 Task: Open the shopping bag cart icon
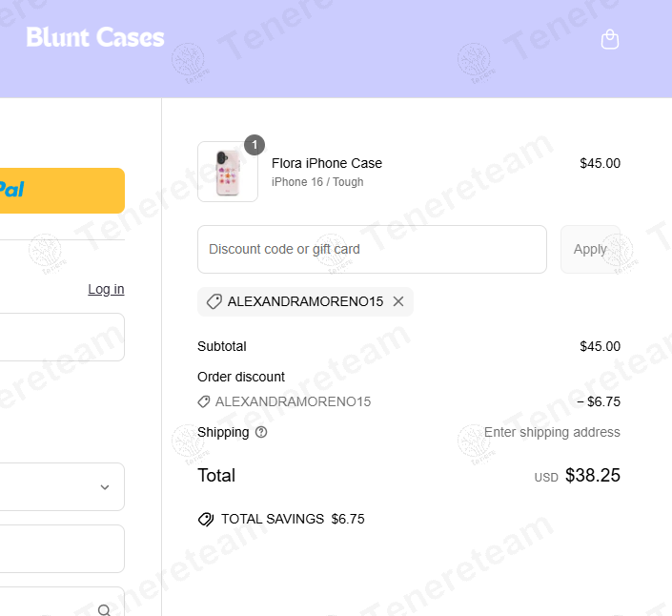[610, 39]
